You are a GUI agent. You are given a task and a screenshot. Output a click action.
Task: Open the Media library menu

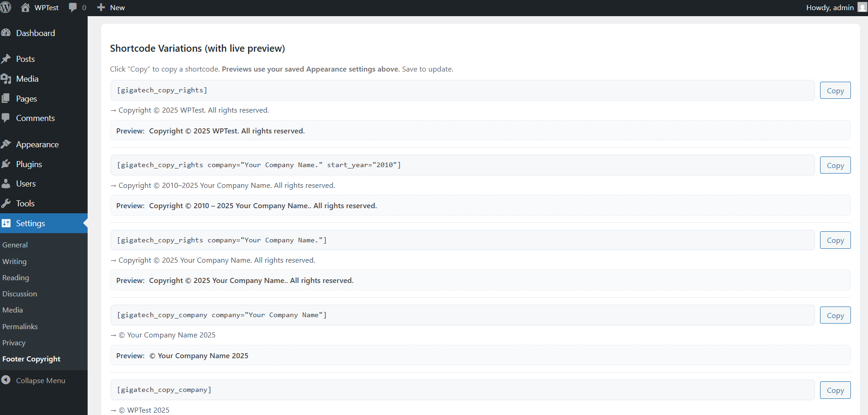click(27, 78)
